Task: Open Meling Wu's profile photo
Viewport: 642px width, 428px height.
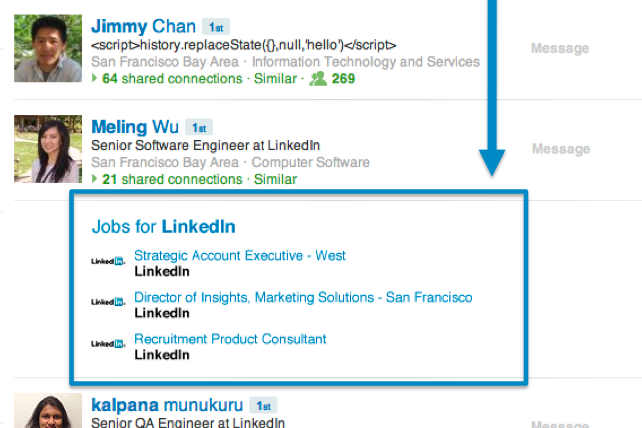Action: pyautogui.click(x=48, y=149)
